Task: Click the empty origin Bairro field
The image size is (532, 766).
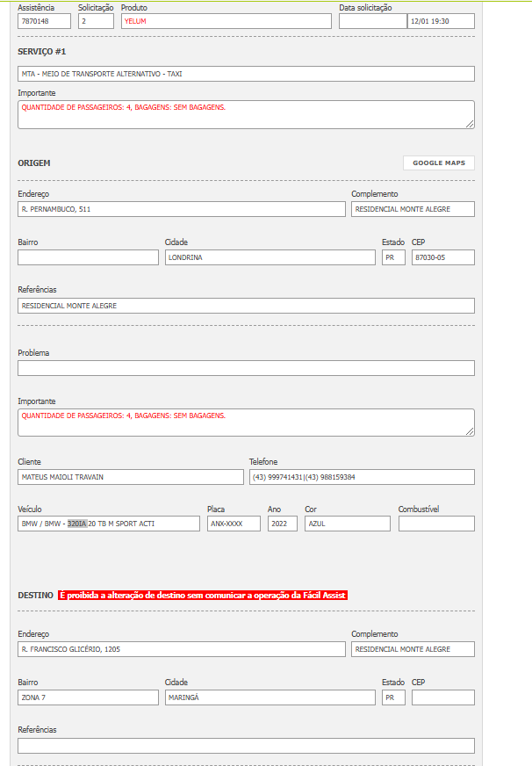Action: pos(89,257)
